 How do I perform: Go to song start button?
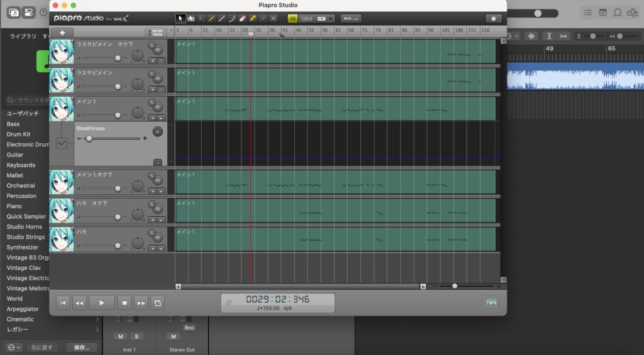[63, 303]
